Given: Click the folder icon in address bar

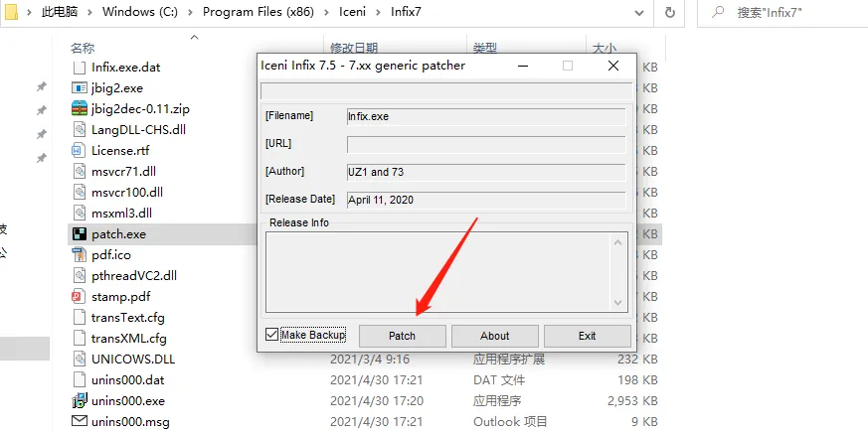Looking at the screenshot, I should tap(10, 12).
